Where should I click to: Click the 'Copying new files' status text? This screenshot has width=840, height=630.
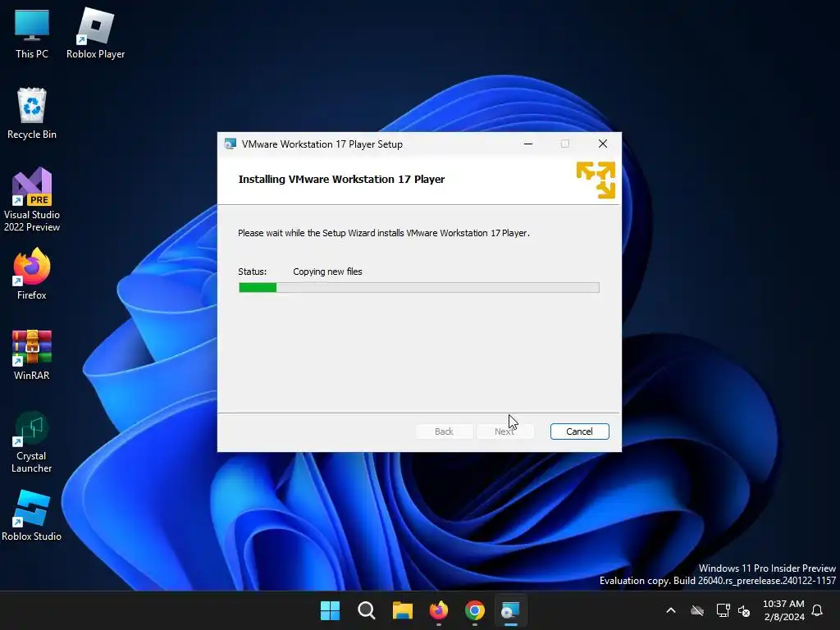coord(327,272)
